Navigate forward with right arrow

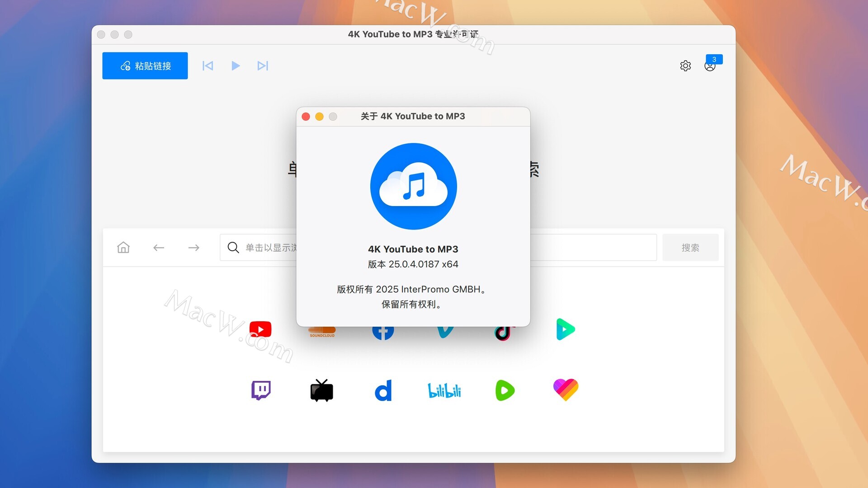(194, 248)
